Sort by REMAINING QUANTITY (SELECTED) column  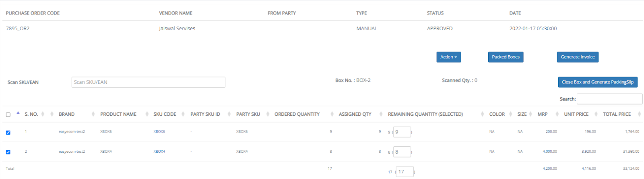click(425, 114)
